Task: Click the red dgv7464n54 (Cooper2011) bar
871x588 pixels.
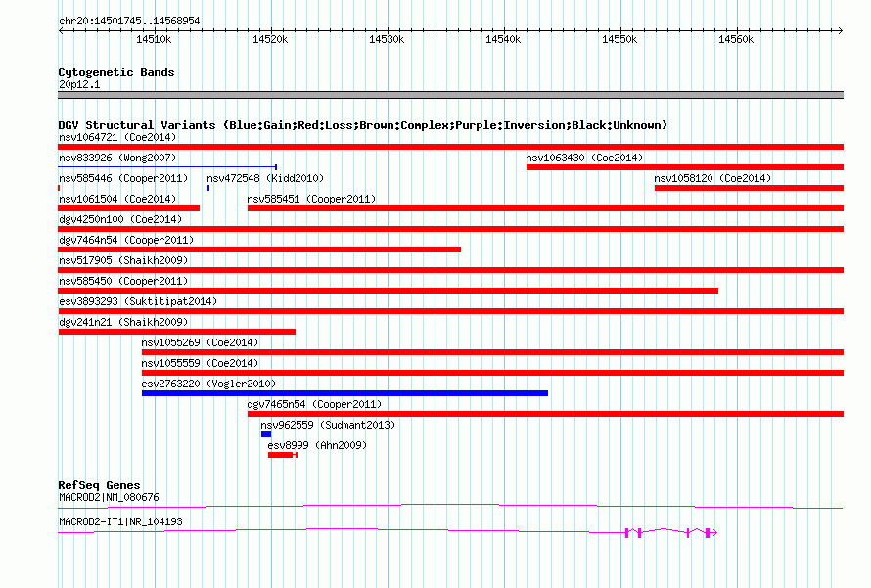Action: 259,249
